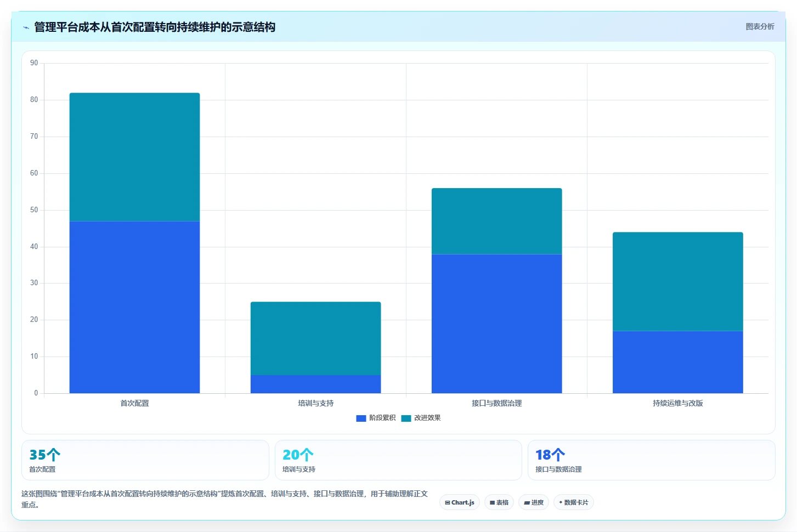Open the 35个 首次配置 stat card
This screenshot has height=532, width=797.
[x=145, y=460]
